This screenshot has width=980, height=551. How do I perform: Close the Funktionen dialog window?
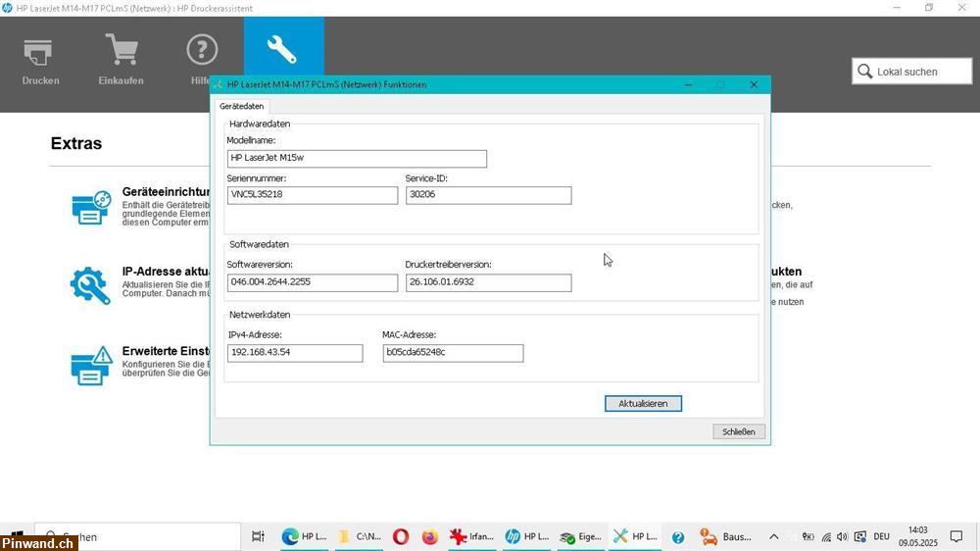coord(754,84)
